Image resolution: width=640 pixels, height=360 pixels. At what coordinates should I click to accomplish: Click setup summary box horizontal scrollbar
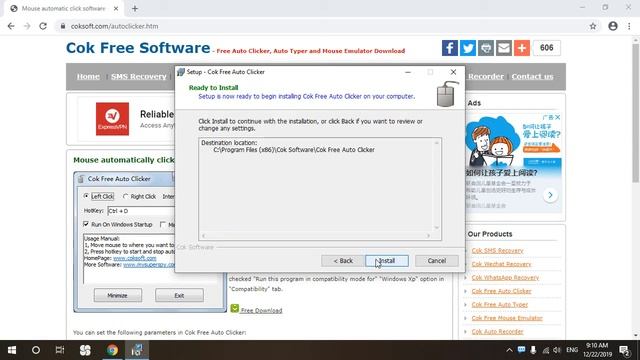(316, 236)
